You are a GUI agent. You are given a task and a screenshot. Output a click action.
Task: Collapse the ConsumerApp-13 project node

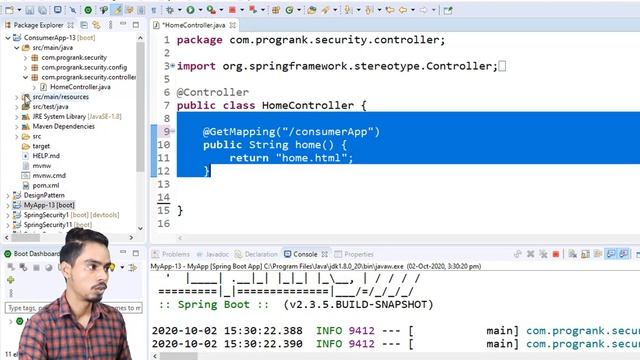click(x=8, y=38)
